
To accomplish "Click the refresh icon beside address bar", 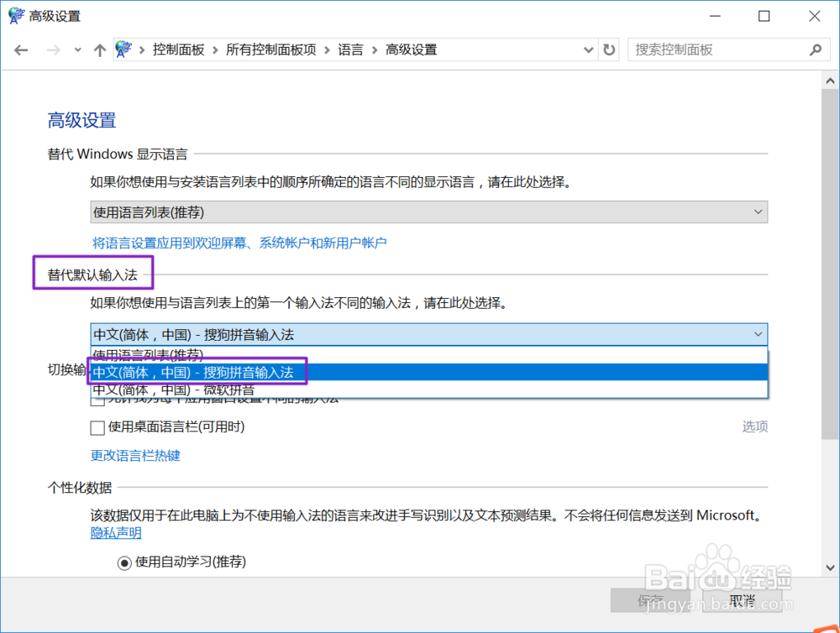I will pos(610,50).
